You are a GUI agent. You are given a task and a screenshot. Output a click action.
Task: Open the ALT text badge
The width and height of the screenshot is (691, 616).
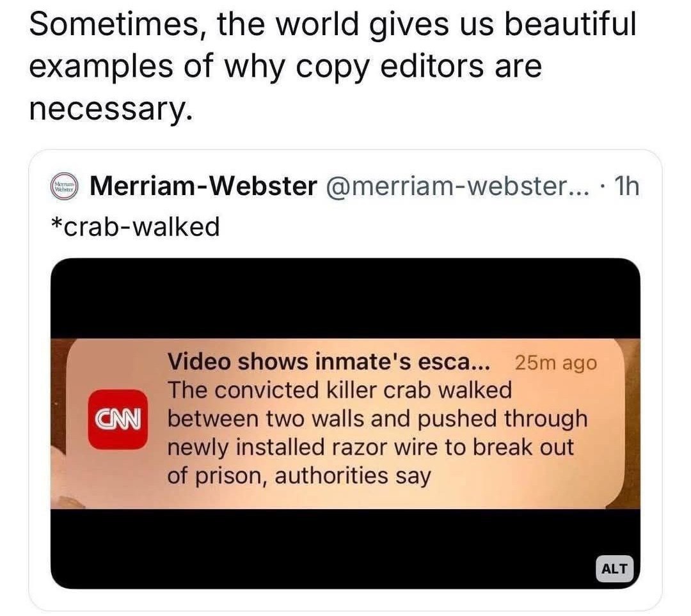tap(614, 568)
